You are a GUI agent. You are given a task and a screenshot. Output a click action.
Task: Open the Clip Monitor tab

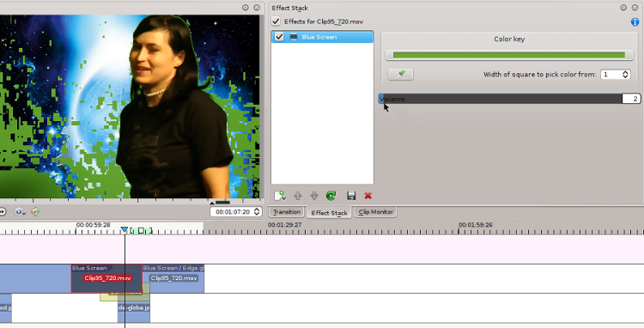point(375,212)
